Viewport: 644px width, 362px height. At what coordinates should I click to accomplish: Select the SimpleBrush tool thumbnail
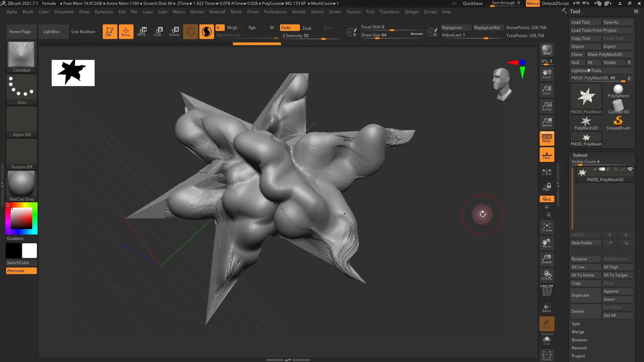[x=618, y=123]
